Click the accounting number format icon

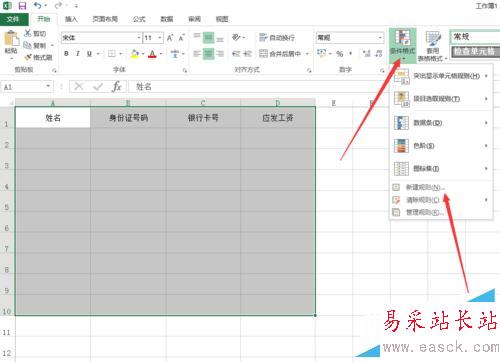pos(322,53)
